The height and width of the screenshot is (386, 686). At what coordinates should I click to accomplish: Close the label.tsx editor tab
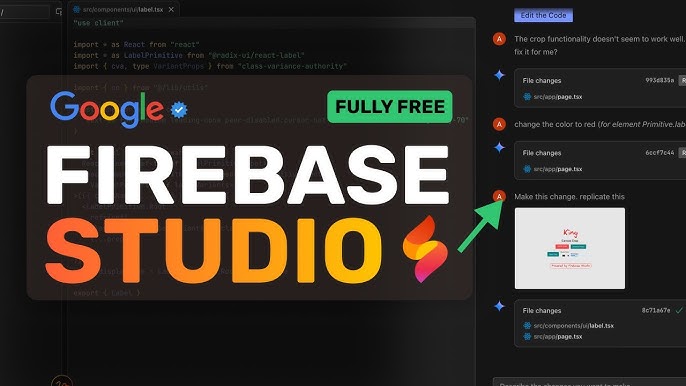171,9
